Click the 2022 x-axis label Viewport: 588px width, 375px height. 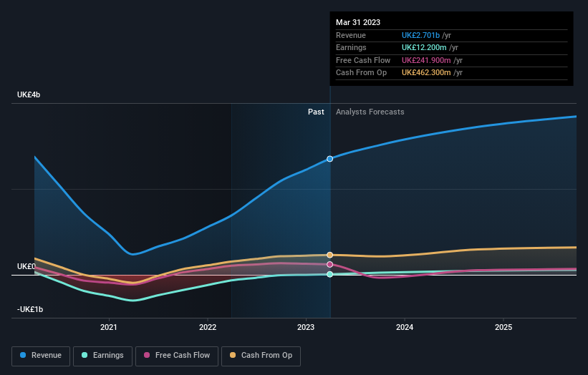208,328
